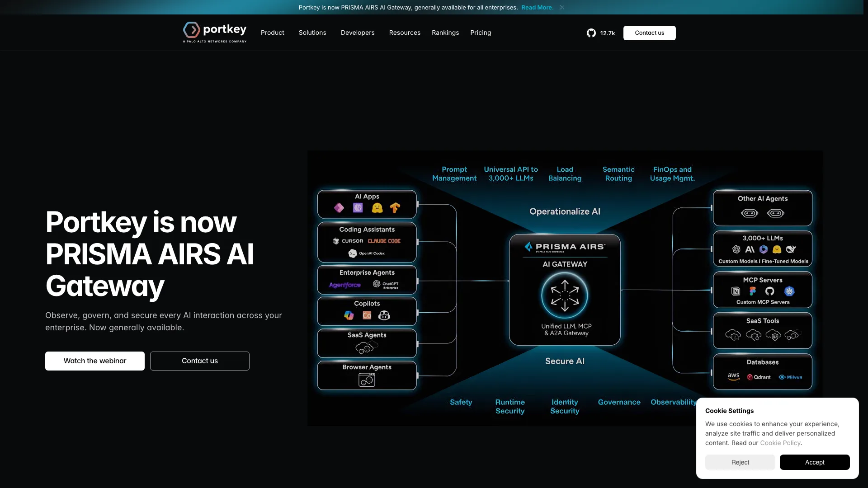Go to the Rankings page
The image size is (868, 488).
point(445,33)
